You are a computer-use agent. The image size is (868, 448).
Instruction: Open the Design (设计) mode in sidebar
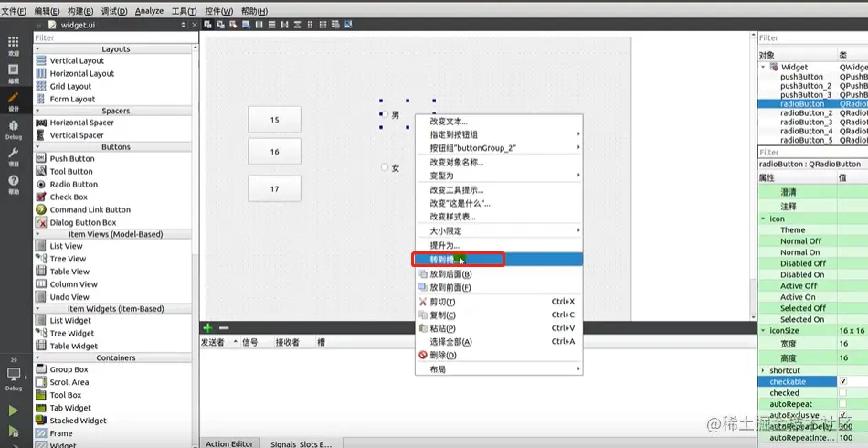[14, 101]
